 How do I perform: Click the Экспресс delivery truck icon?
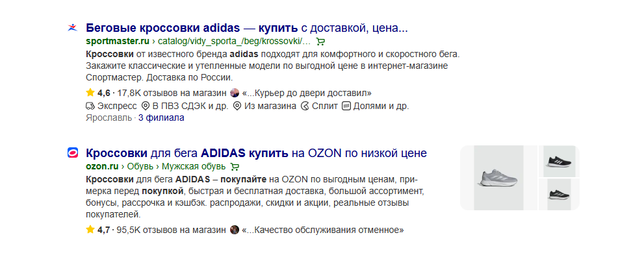[x=90, y=106]
